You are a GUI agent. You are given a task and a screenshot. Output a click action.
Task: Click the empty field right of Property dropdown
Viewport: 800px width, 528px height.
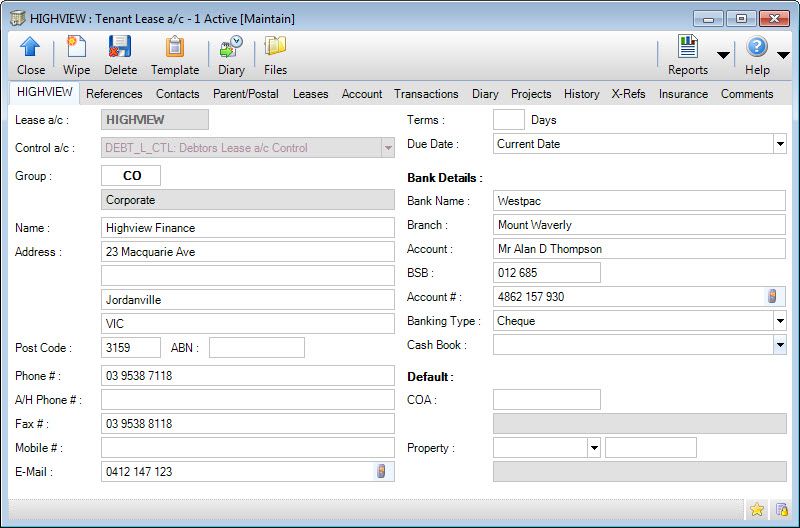click(651, 447)
